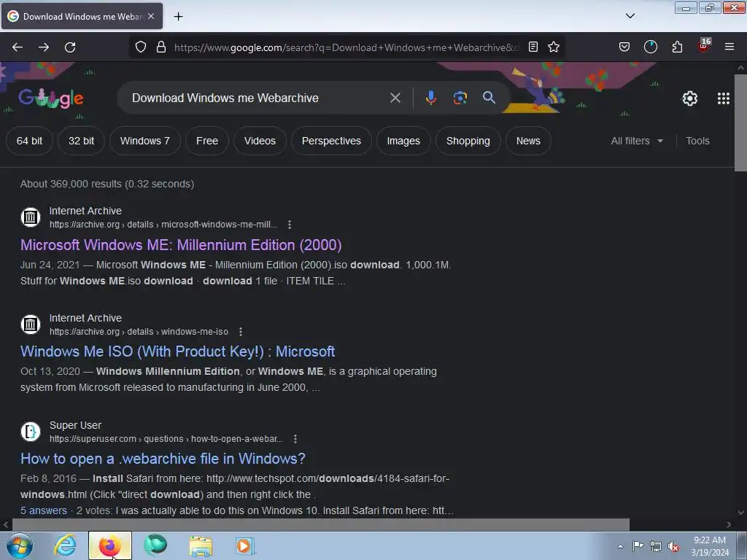The image size is (747, 560).
Task: Click the horizontal page scrollbar
Action: coord(321,525)
